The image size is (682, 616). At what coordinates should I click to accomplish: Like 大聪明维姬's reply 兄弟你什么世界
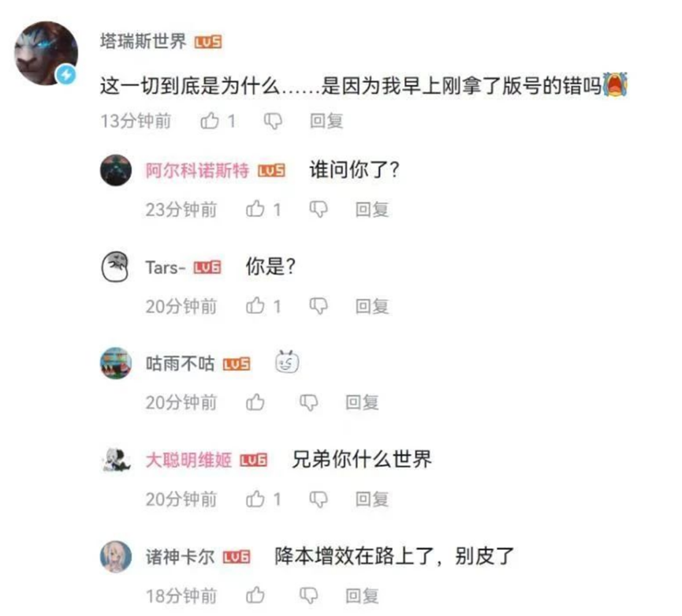(255, 499)
